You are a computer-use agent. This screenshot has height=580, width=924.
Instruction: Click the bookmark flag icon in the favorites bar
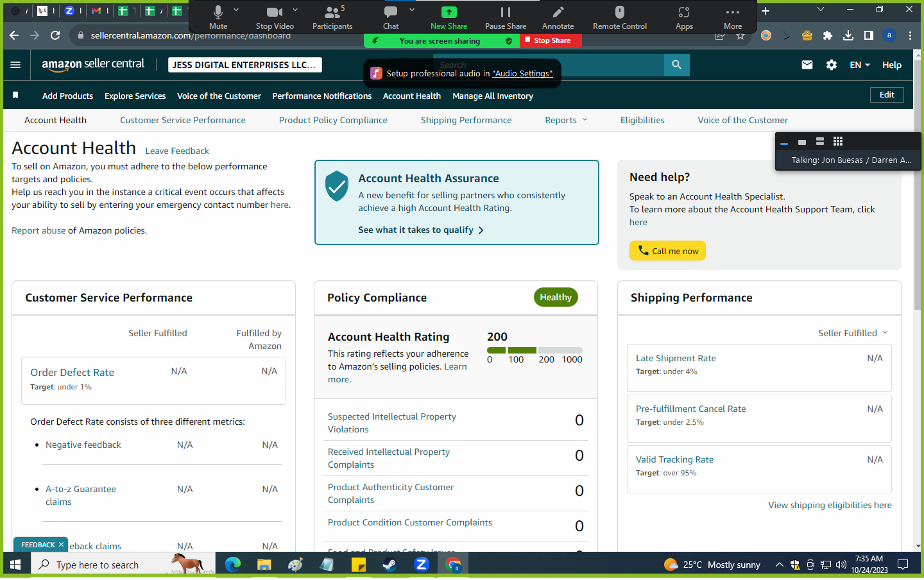pos(15,96)
